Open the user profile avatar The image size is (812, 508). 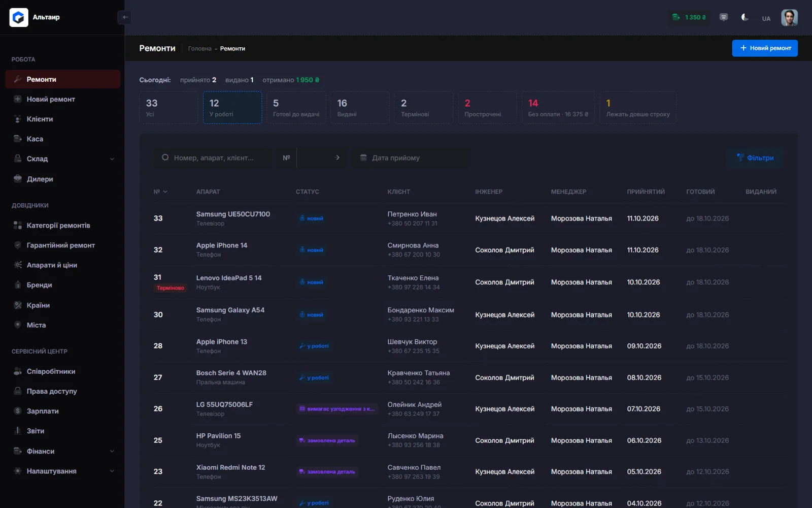click(x=789, y=18)
